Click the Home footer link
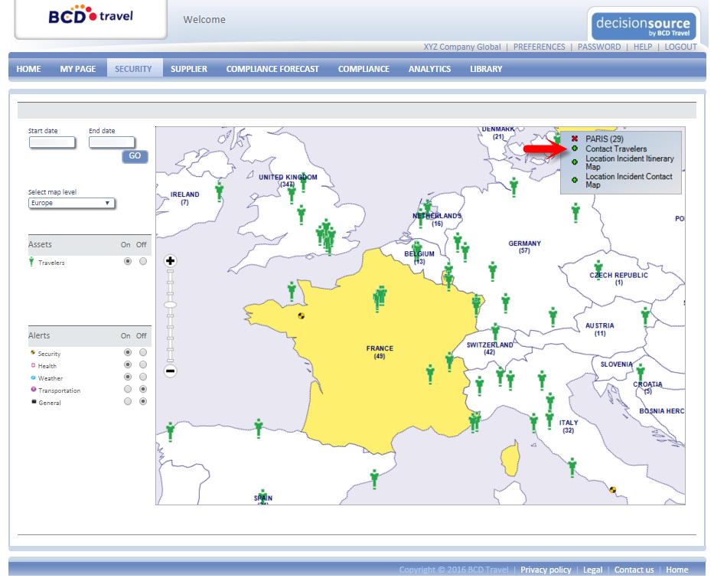This screenshot has width=714, height=588. point(677,570)
